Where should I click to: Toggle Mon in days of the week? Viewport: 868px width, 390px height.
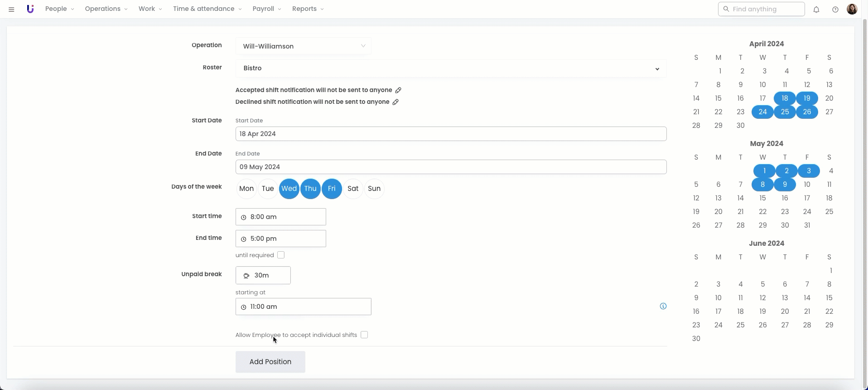click(x=246, y=189)
